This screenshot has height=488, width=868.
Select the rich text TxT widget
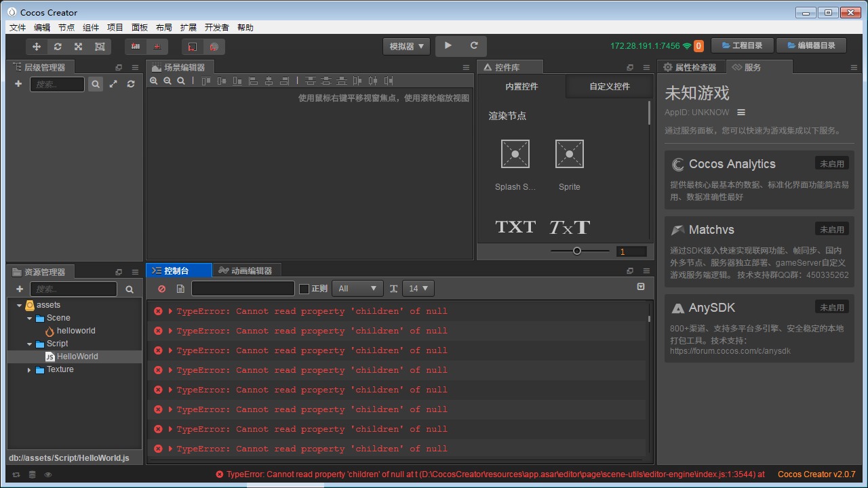click(x=570, y=227)
